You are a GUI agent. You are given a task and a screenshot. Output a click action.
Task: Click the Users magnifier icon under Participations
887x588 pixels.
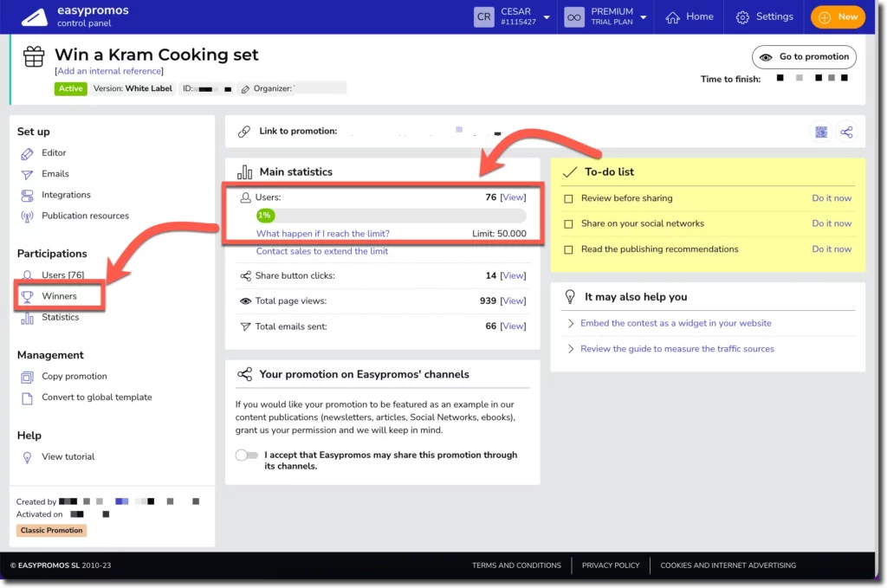[27, 275]
